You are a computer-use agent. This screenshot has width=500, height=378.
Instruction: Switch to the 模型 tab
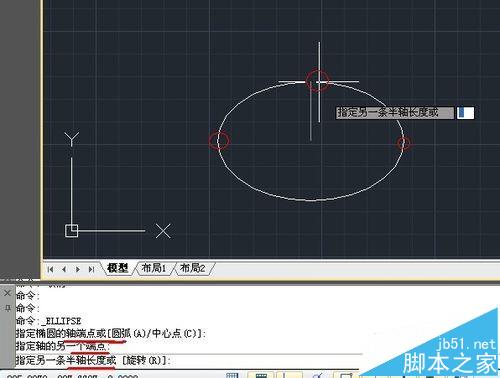click(118, 268)
